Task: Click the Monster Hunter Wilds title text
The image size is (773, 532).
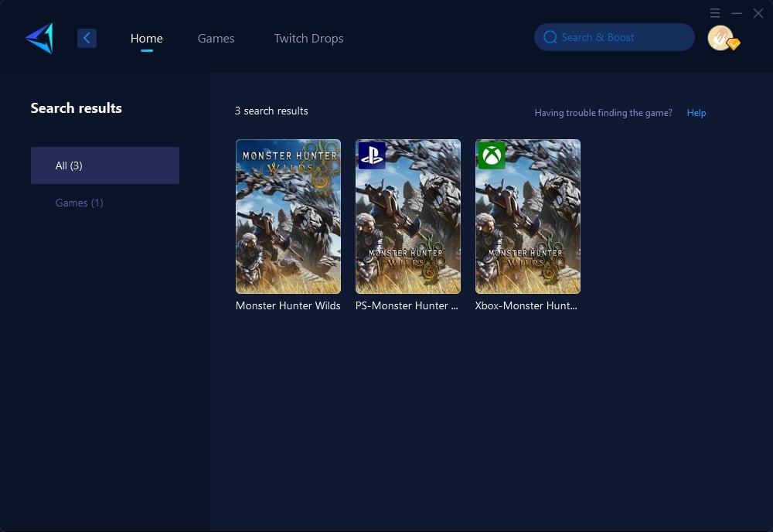Action: (288, 305)
